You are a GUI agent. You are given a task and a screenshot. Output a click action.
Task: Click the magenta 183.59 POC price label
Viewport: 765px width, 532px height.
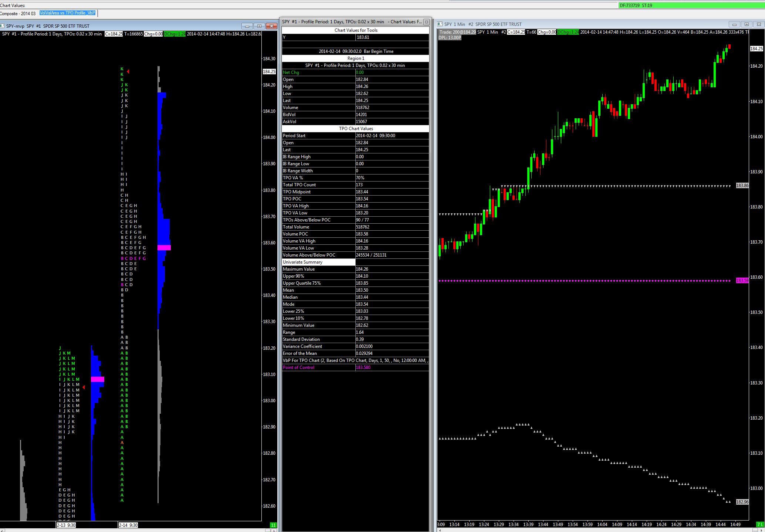(x=742, y=281)
